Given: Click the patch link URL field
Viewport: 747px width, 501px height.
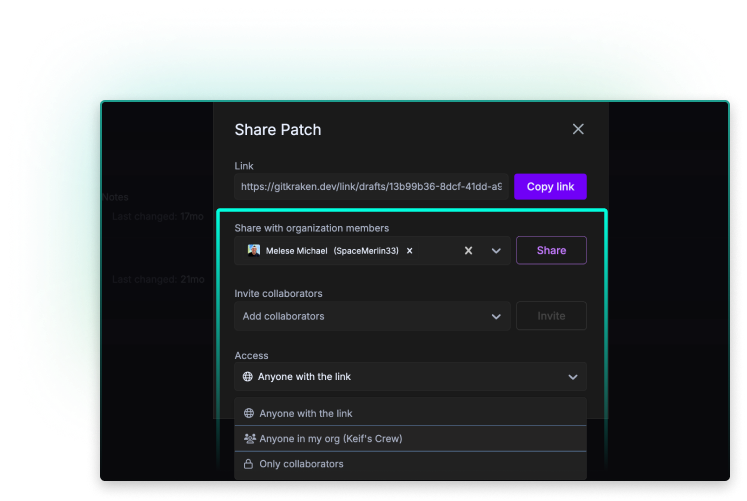Looking at the screenshot, I should click(x=371, y=187).
